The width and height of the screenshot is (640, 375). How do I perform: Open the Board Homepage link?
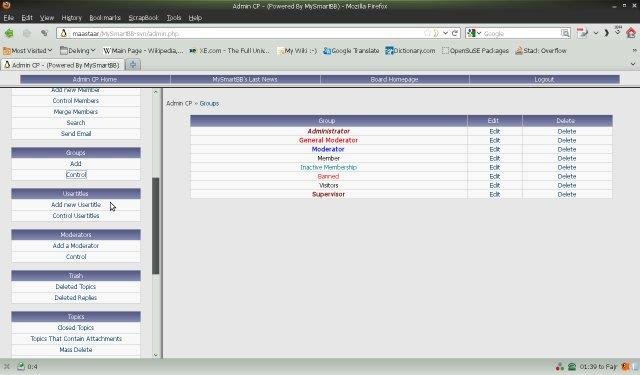pos(394,79)
